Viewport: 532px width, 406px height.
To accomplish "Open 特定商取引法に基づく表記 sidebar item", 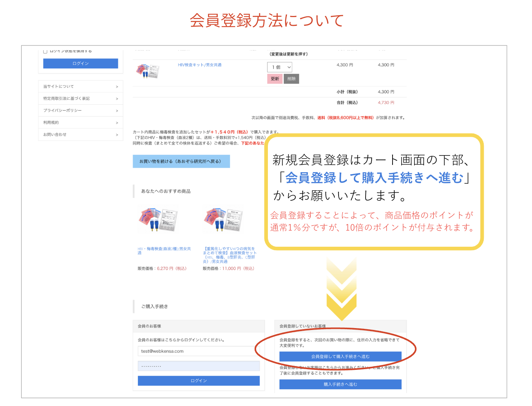I will [81, 98].
